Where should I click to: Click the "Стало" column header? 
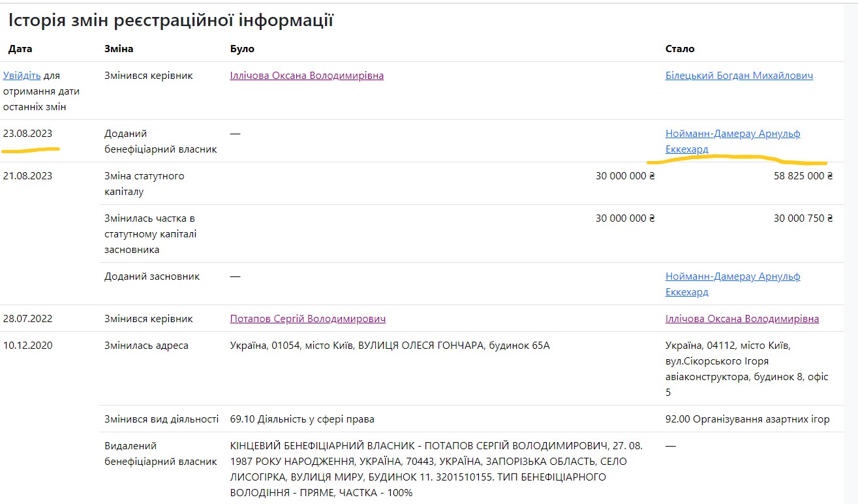(x=679, y=49)
